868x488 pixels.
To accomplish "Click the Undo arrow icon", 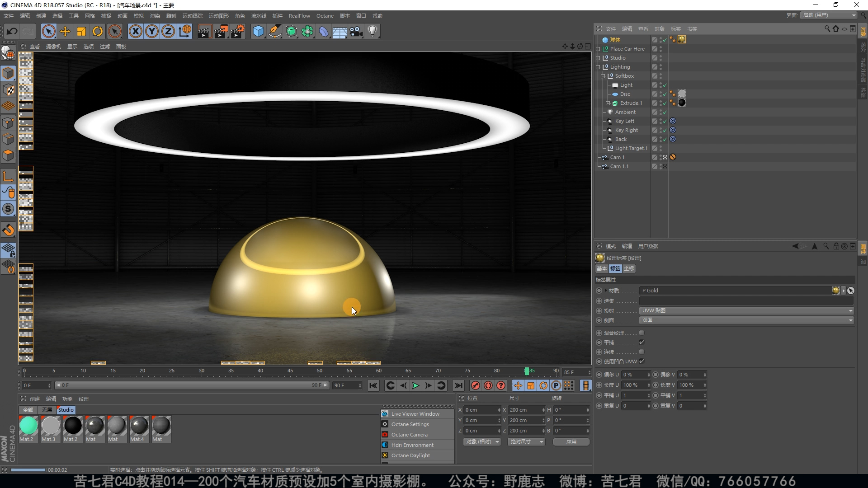I will point(12,31).
